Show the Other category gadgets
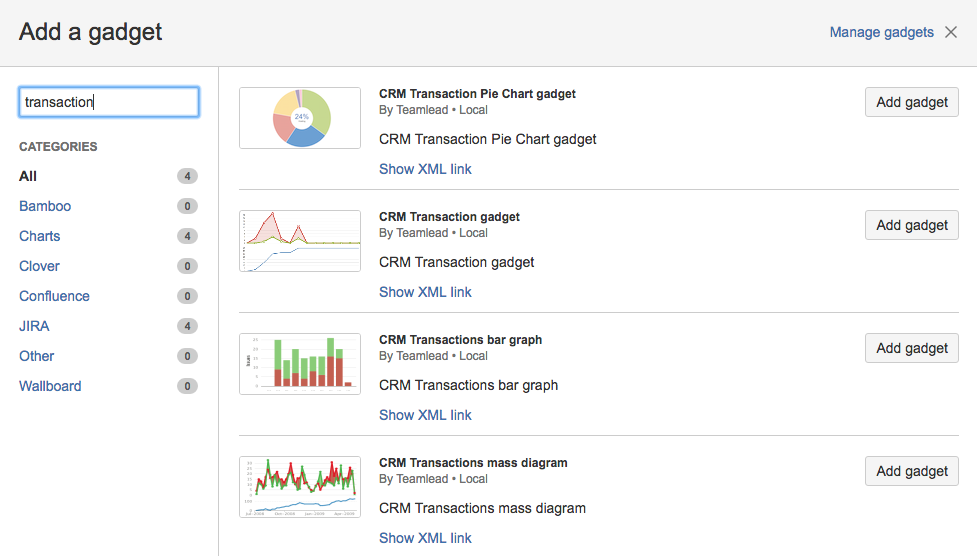 click(x=37, y=356)
